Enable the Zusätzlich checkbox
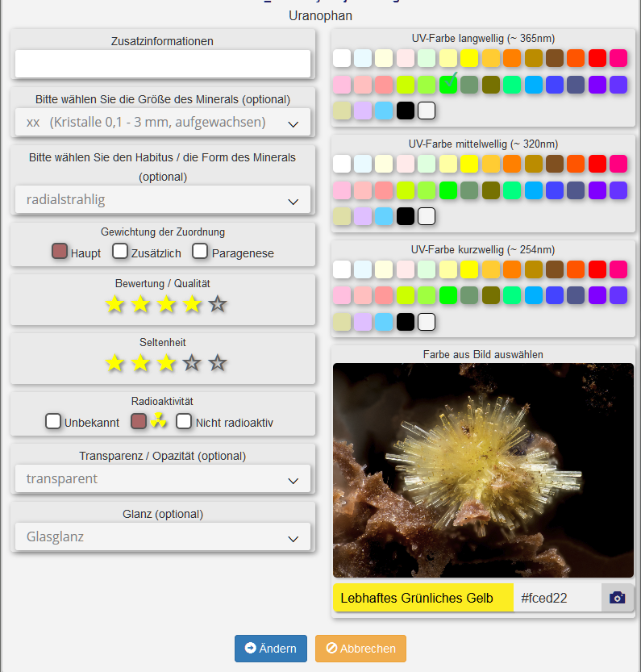The image size is (641, 672). (120, 252)
